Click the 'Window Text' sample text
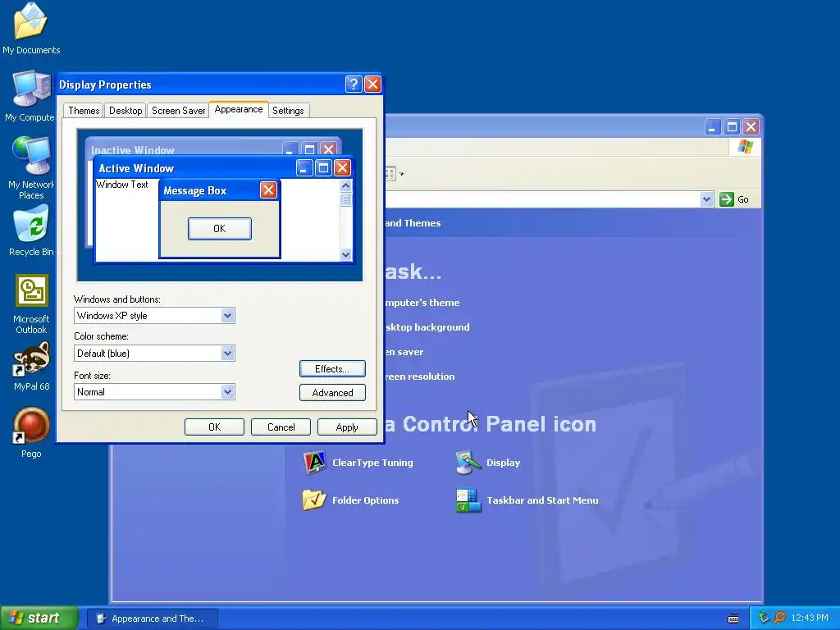 pos(121,185)
